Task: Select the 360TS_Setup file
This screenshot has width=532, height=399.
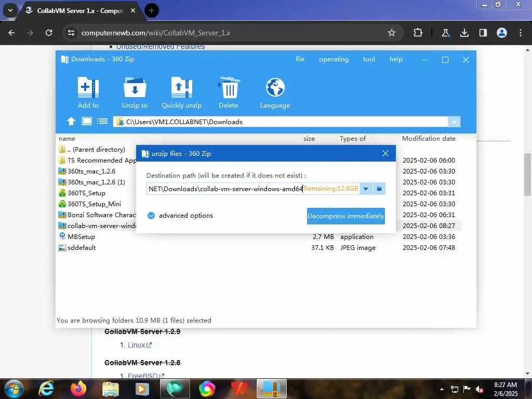Action: [82, 193]
